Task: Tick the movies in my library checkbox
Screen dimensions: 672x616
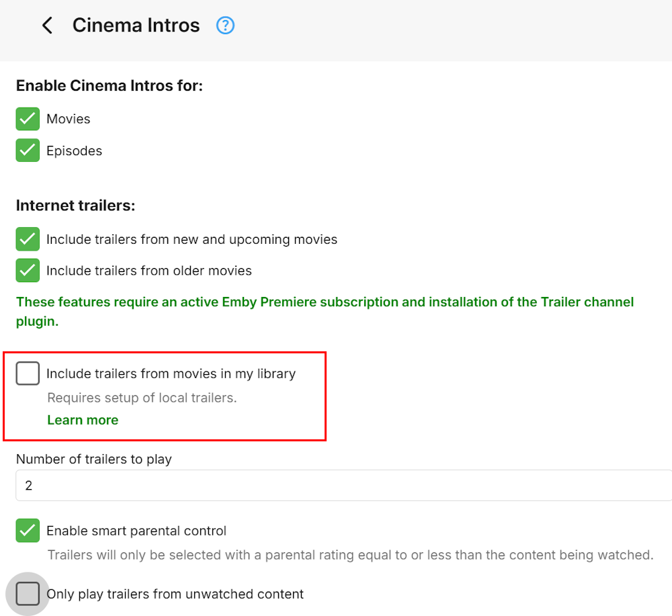Action: 28,373
